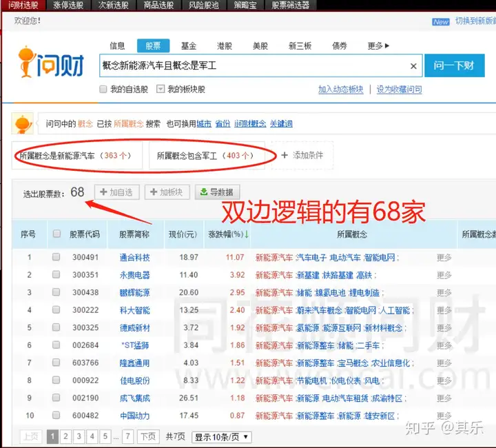The height and width of the screenshot is (448, 496).
Task: Select the 美股 search category
Action: pyautogui.click(x=260, y=46)
